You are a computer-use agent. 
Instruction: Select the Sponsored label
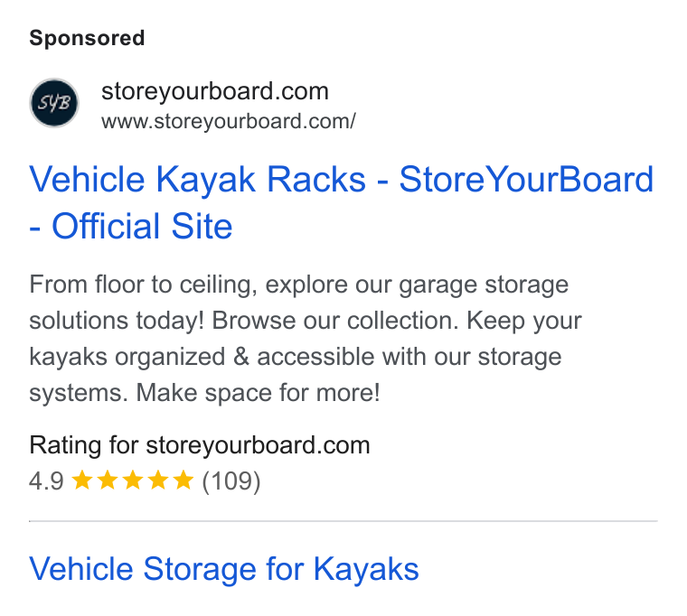pos(87,38)
